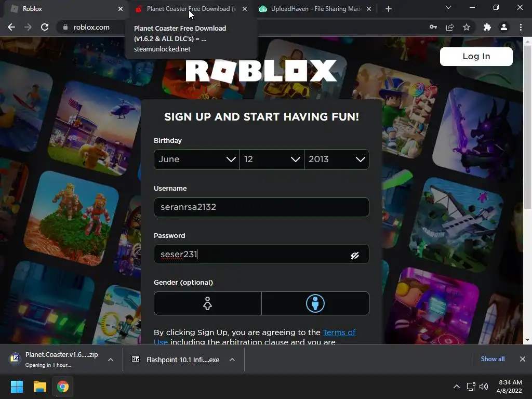Click the Chrome taskbar icon
The height and width of the screenshot is (399, 532).
(63, 387)
